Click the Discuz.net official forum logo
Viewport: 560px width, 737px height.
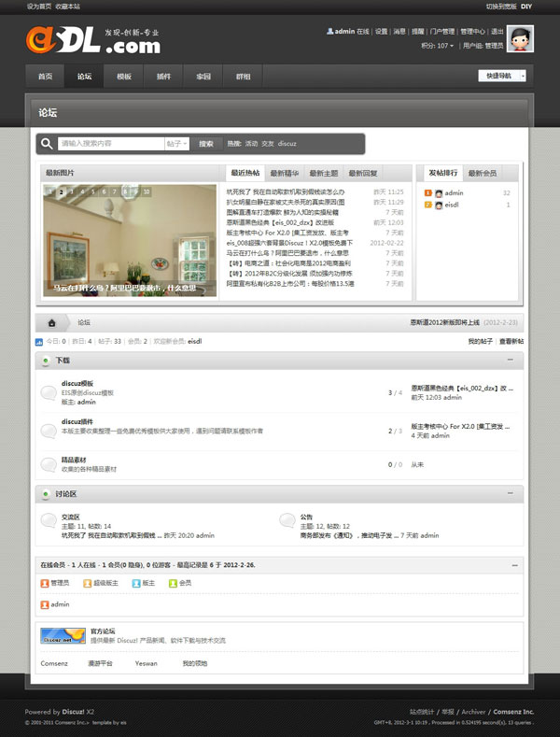pyautogui.click(x=63, y=636)
